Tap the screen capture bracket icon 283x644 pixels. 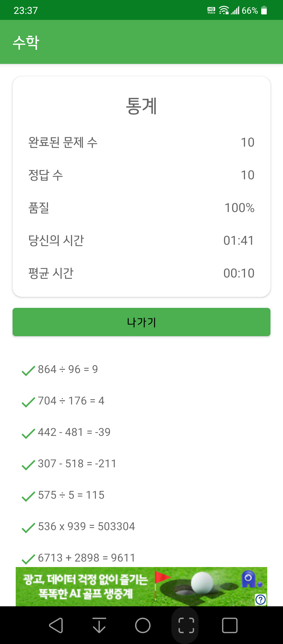(x=186, y=625)
